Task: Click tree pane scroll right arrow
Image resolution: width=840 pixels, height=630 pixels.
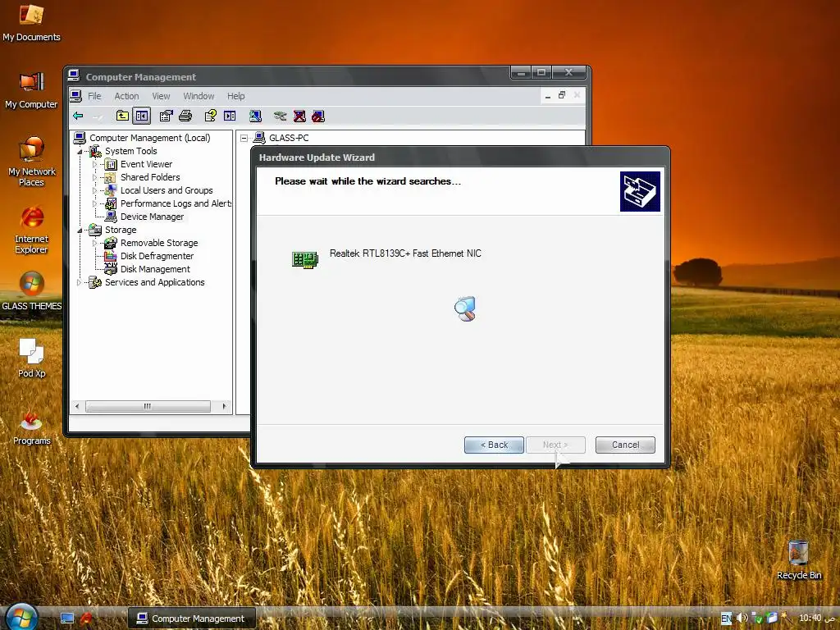Action: pos(224,407)
